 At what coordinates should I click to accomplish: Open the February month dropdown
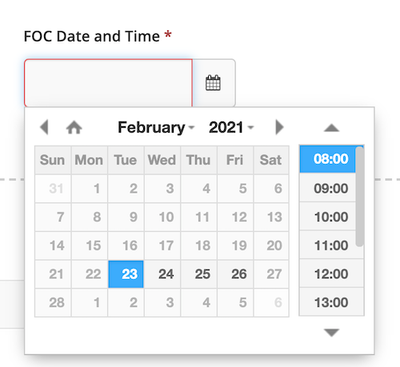156,127
